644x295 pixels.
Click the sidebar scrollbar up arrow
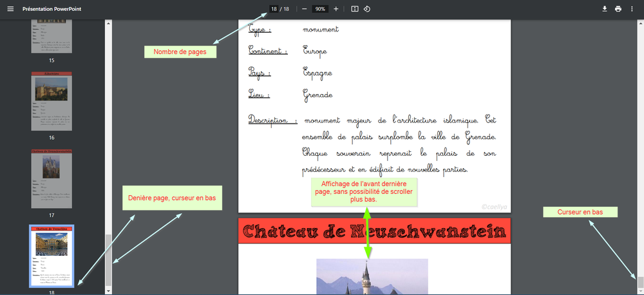coord(108,23)
